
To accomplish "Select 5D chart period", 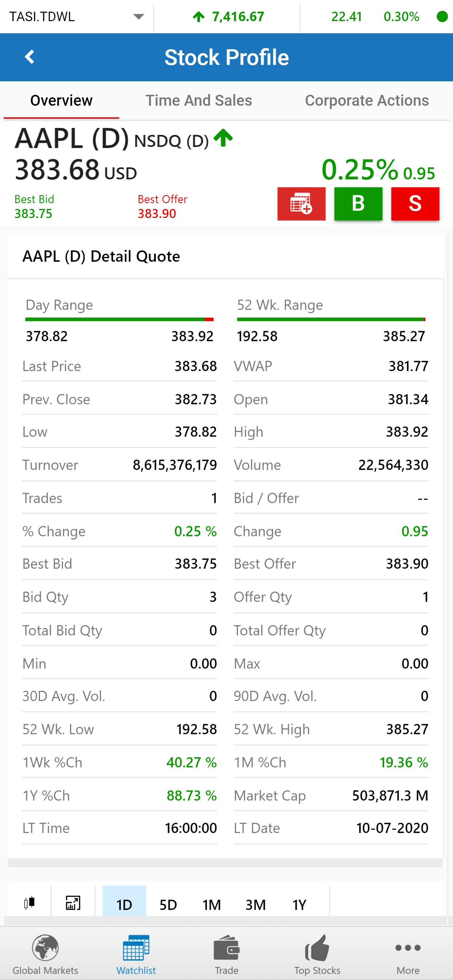I will (x=168, y=904).
